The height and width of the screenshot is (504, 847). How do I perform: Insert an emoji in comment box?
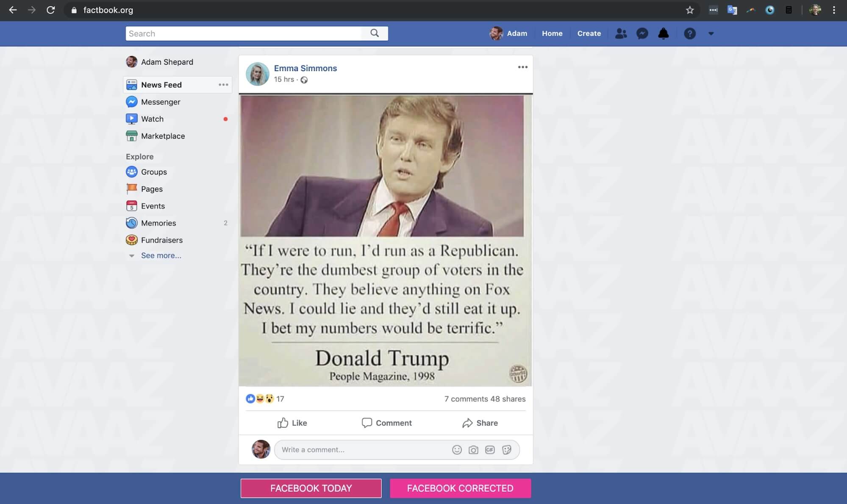coord(457,450)
